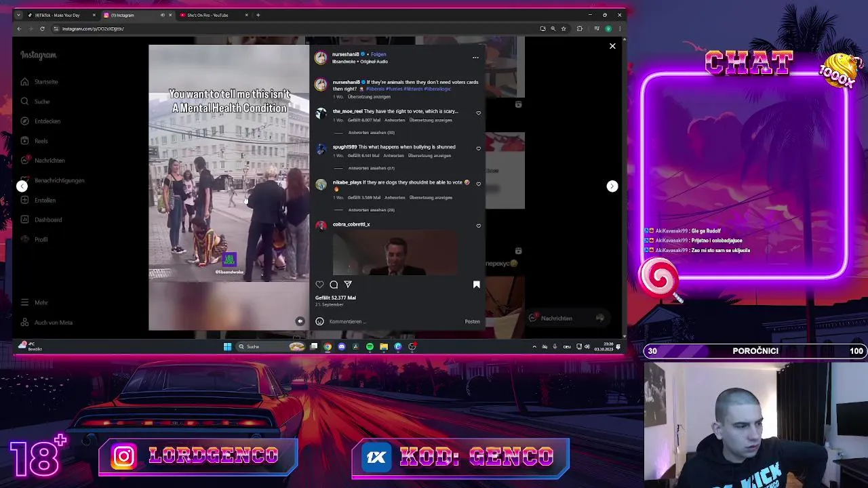Open Entdecken in the Instagram sidebar
Screen dimensions: 868x488
(41, 121)
